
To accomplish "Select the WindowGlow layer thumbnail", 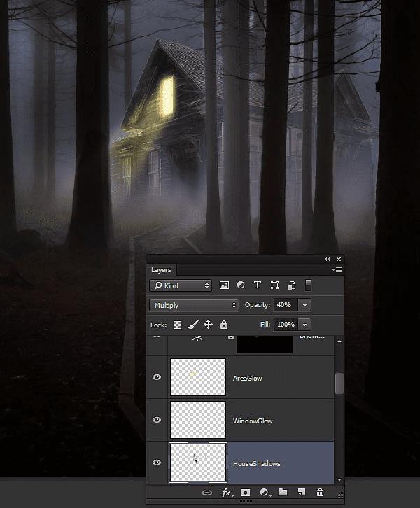I will pyautogui.click(x=198, y=420).
